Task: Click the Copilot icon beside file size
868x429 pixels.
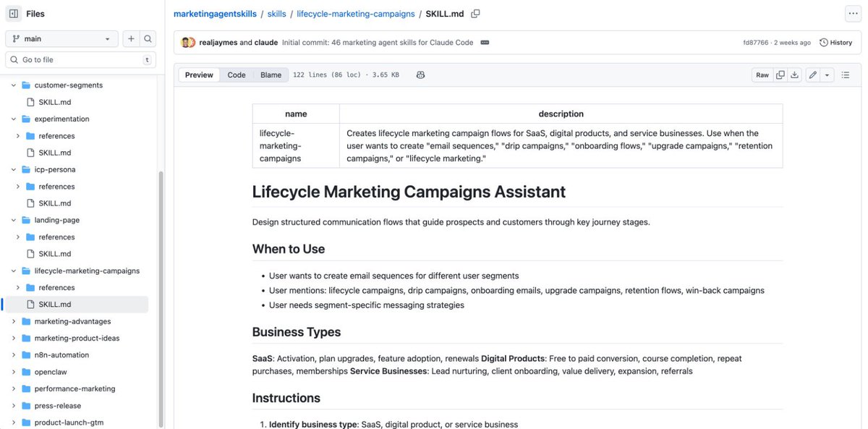Action: click(x=420, y=75)
